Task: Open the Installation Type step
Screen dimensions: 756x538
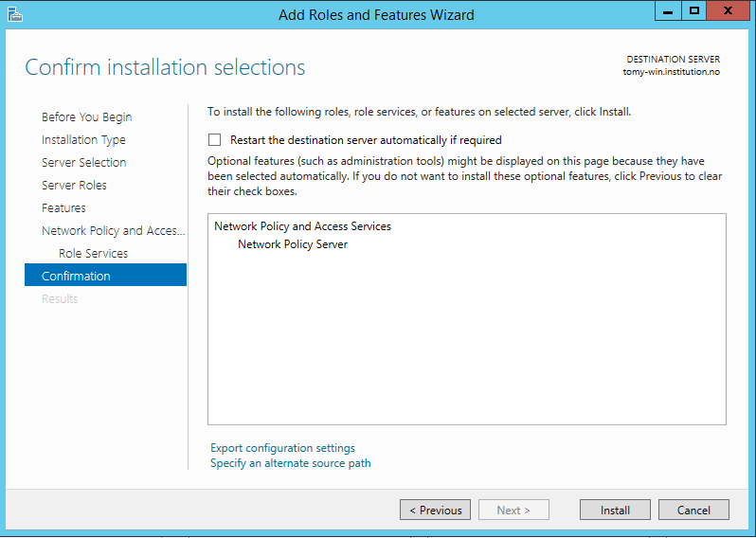Action: point(83,140)
